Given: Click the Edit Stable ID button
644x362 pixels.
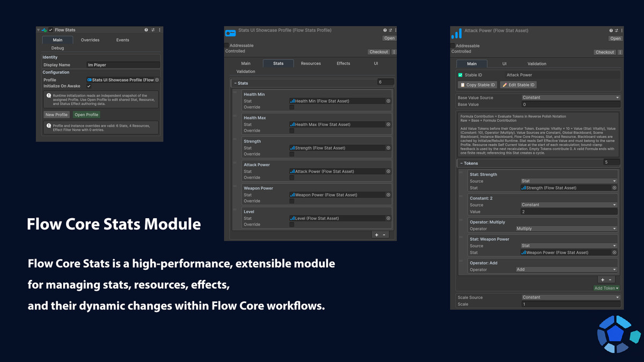Looking at the screenshot, I should click(518, 85).
